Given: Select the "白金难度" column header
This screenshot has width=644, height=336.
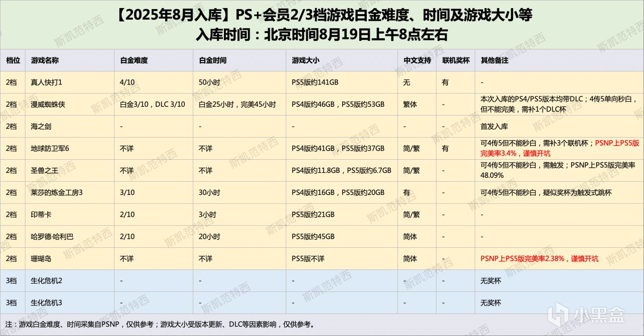Looking at the screenshot, I should pyautogui.click(x=134, y=60).
